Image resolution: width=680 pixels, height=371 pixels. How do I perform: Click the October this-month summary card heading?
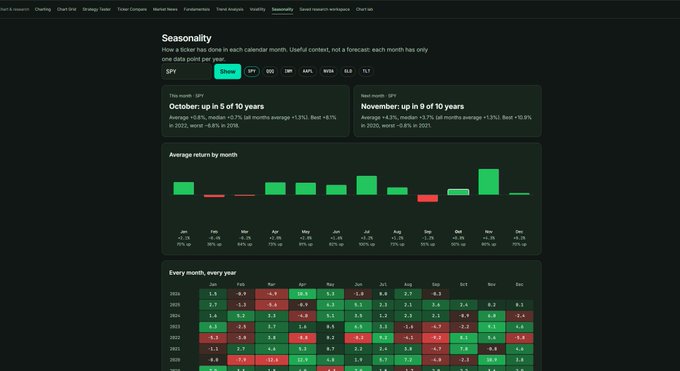pyautogui.click(x=216, y=106)
